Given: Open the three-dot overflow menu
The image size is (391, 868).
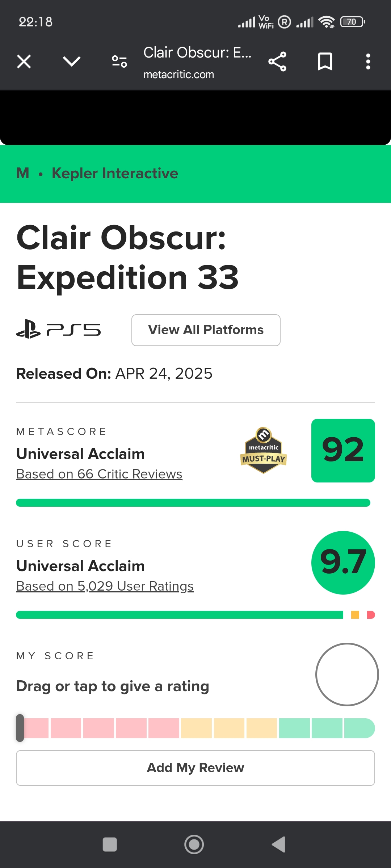Looking at the screenshot, I should point(368,61).
